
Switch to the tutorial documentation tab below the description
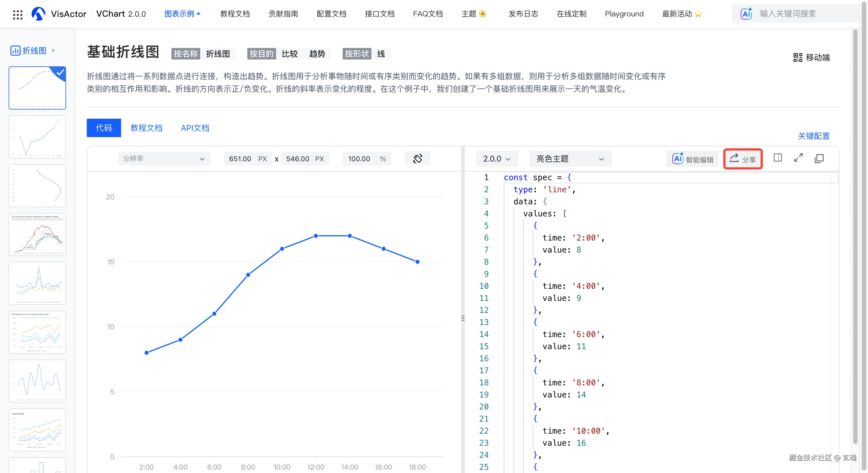click(x=146, y=128)
